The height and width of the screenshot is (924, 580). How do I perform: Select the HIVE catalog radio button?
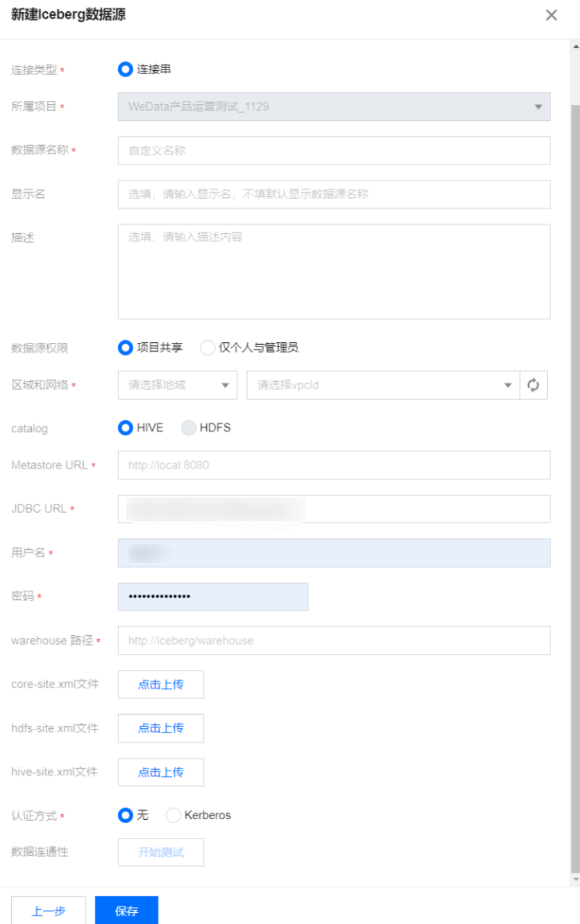126,428
